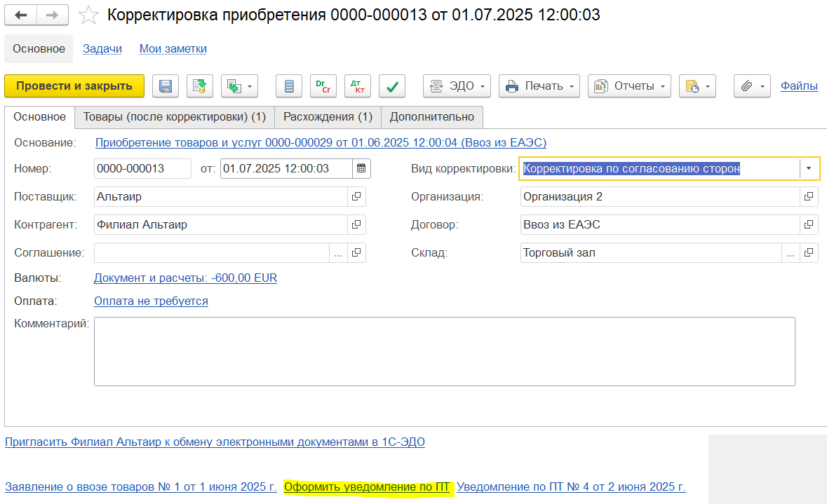The image size is (827, 504).
Task: Open the Приобретение товаров и услуг base link
Action: 321,143
